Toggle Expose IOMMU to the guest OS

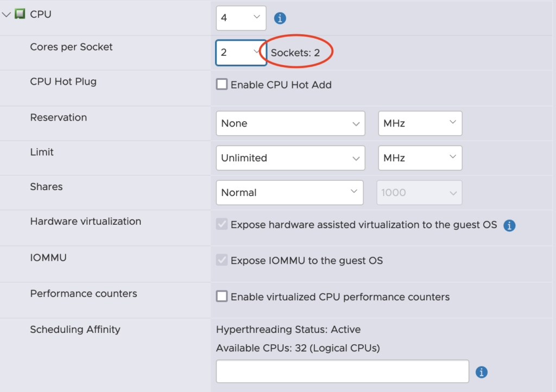[x=222, y=260]
